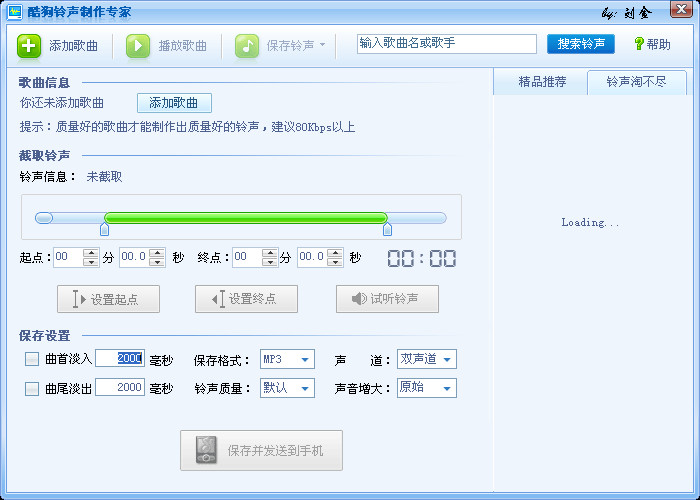Select the 铃声淘不尽 tab

point(637,82)
